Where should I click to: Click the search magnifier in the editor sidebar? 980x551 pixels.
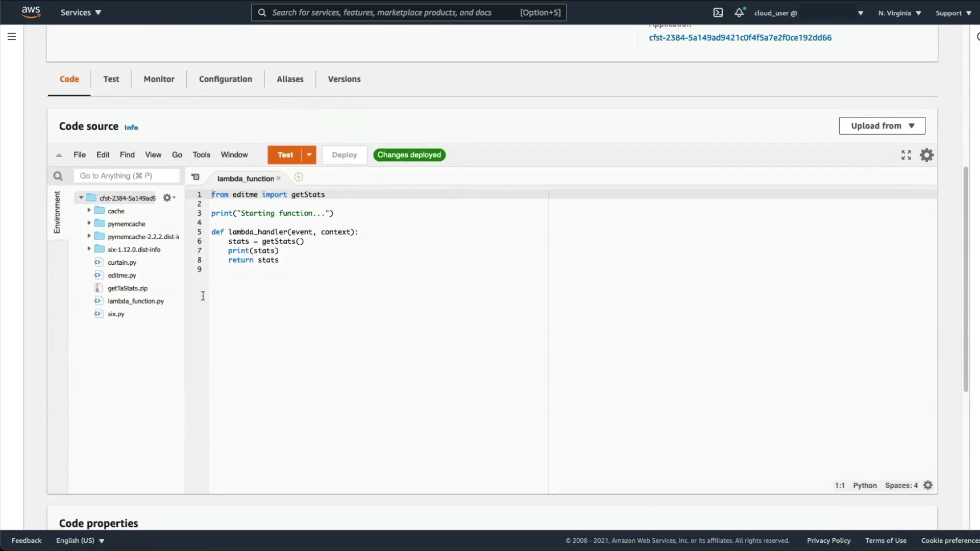click(58, 176)
